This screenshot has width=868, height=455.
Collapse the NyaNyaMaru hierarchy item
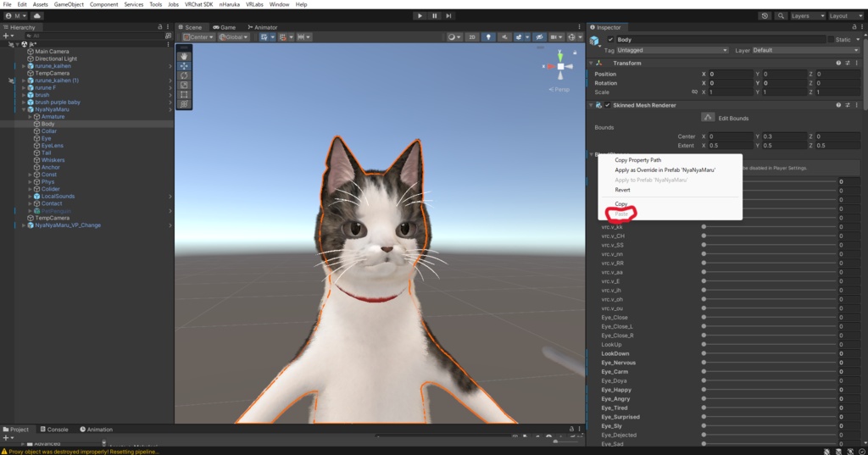tap(24, 109)
